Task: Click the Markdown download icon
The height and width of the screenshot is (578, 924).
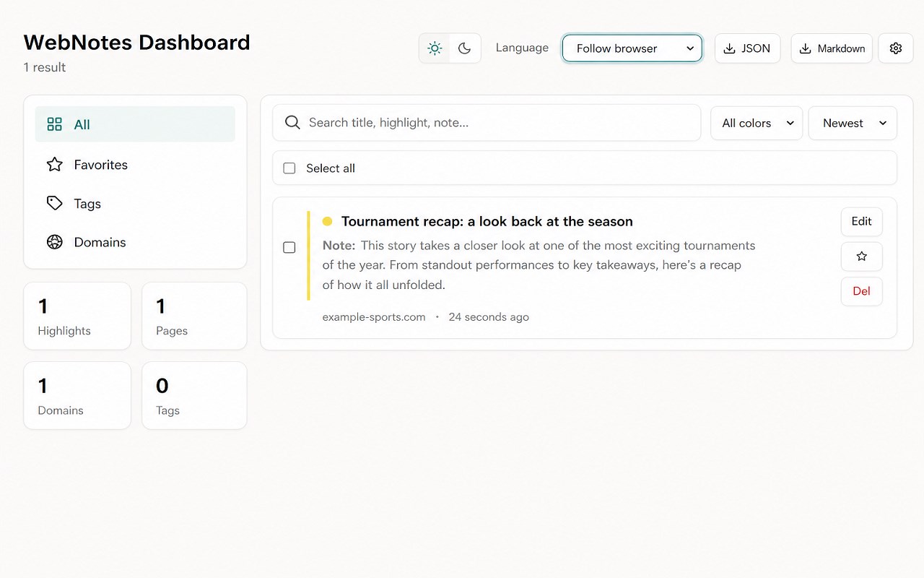Action: [x=806, y=48]
